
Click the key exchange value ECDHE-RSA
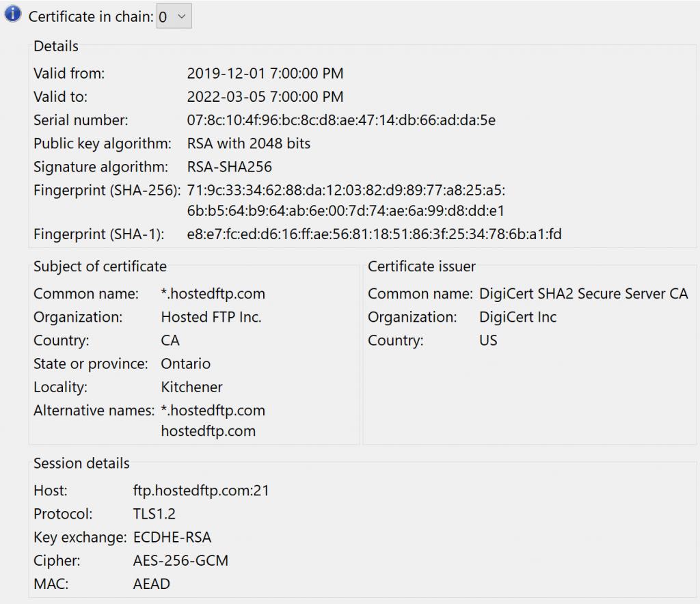(172, 537)
